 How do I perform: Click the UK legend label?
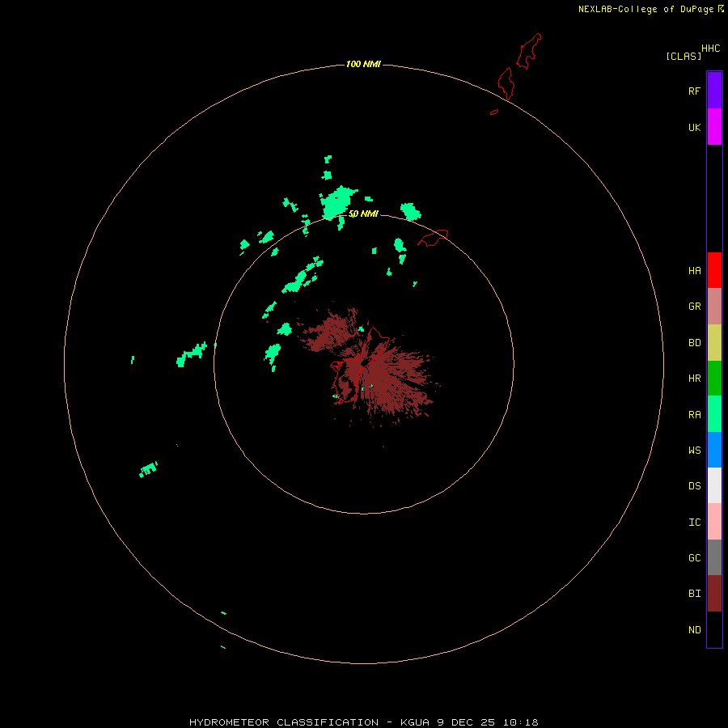click(694, 127)
